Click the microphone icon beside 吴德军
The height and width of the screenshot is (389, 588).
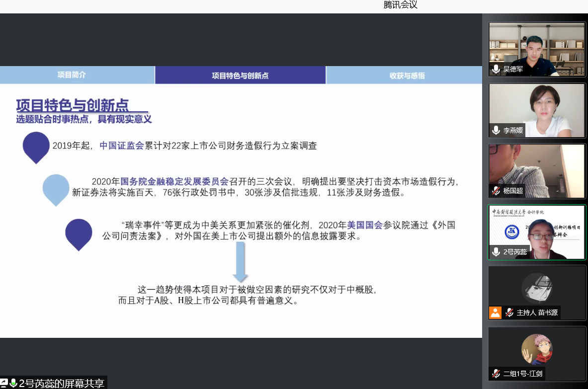coord(496,69)
